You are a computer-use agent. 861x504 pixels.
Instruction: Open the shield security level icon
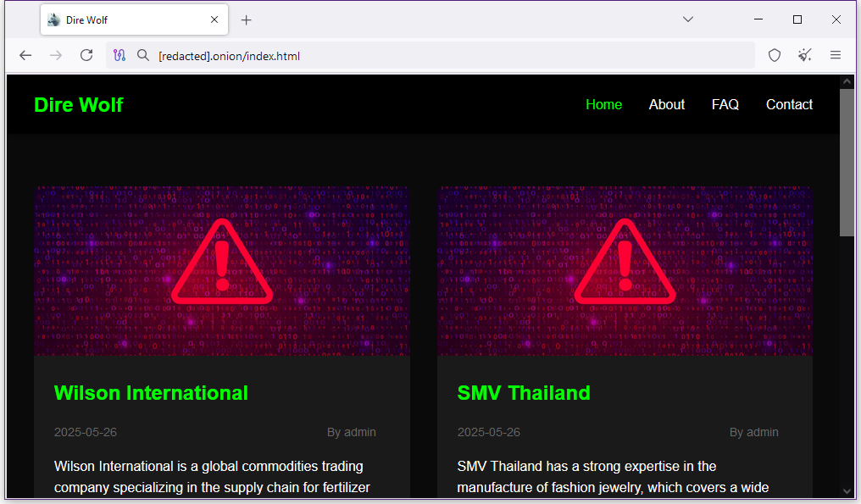(x=775, y=55)
